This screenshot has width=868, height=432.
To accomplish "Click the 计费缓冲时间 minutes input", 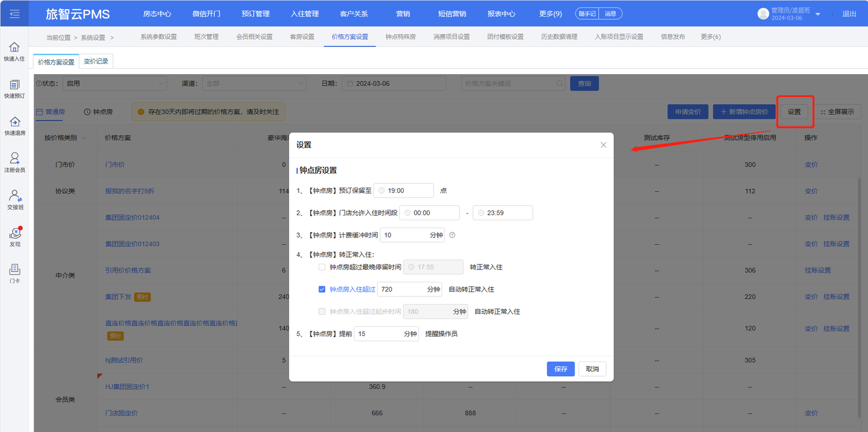I will pos(412,235).
